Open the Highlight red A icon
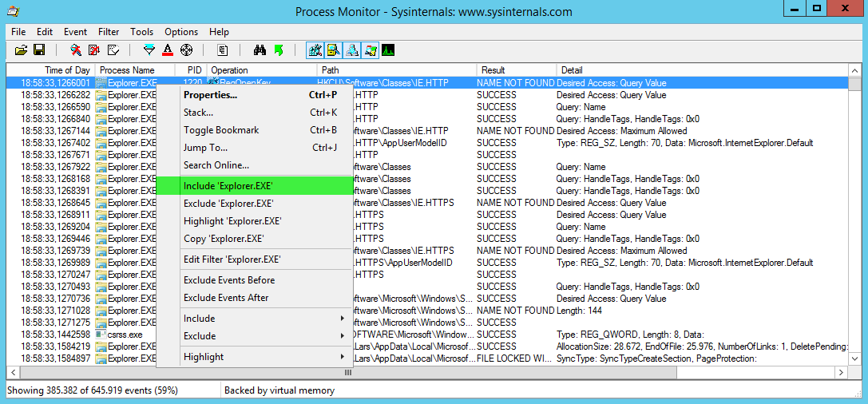 click(x=168, y=50)
